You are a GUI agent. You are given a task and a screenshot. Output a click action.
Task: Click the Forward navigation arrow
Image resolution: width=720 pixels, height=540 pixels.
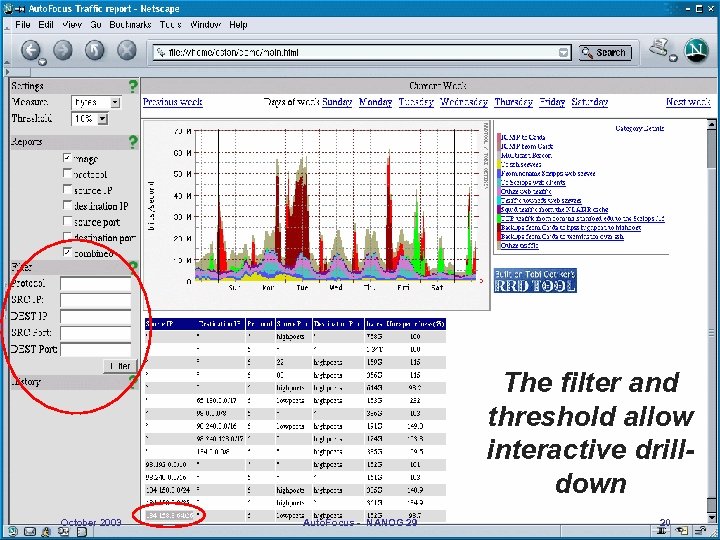(63, 50)
